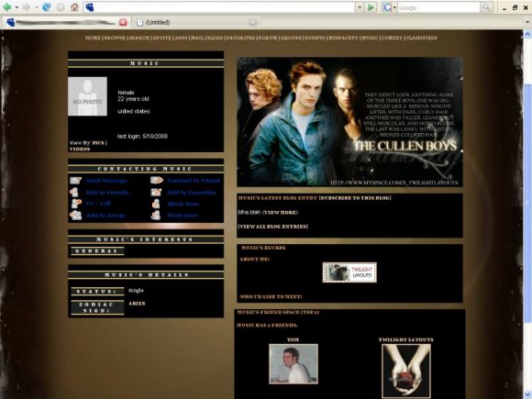Click the Add to Friends link
Image resolution: width=532 pixels, height=399 pixels.
107,193
